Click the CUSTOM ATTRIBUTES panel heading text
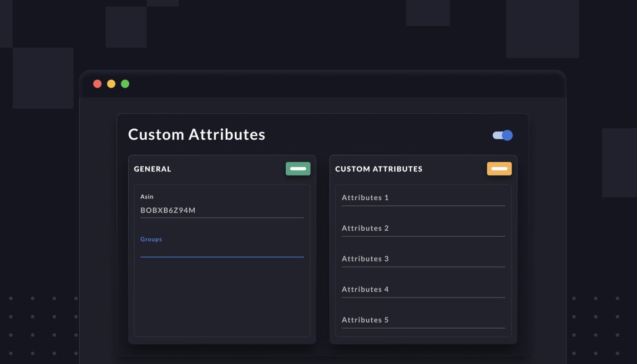This screenshot has height=364, width=637. point(379,169)
